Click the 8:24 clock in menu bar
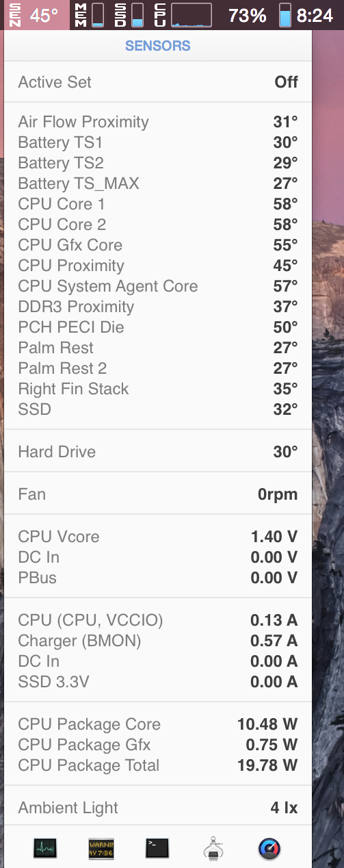 tap(315, 15)
